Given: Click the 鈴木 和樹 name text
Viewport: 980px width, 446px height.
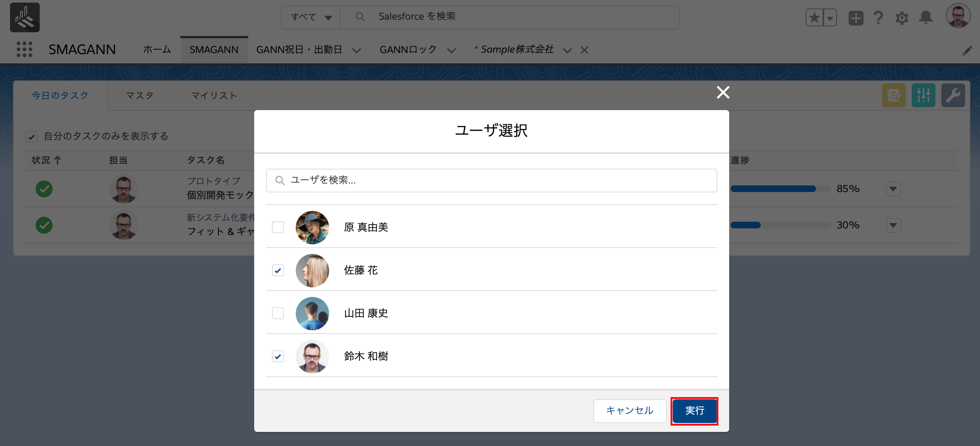Looking at the screenshot, I should pos(366,356).
